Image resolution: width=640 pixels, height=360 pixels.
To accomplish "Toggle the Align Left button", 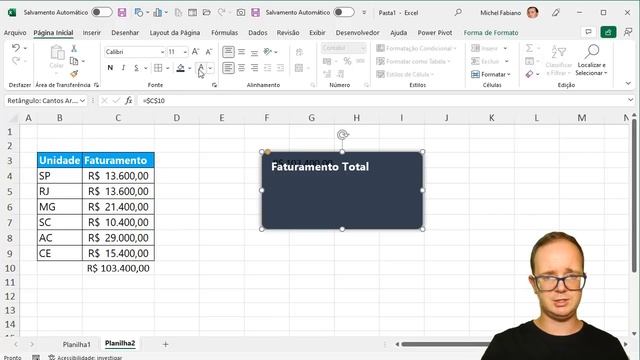I will (229, 68).
